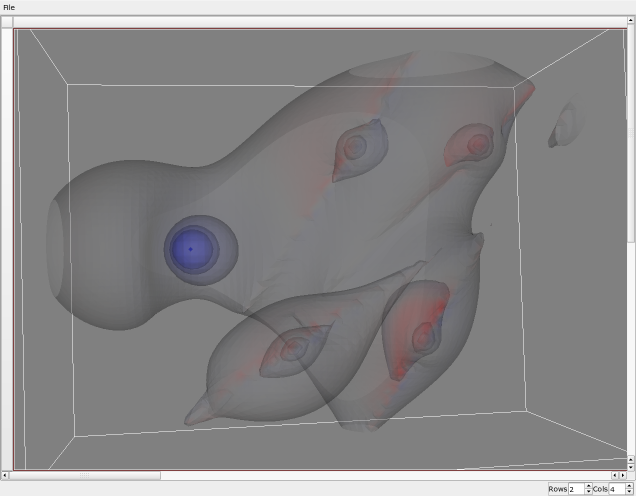Increase the Rows value with up arrow
Viewport: 636px width, 496px height.
(589, 486)
